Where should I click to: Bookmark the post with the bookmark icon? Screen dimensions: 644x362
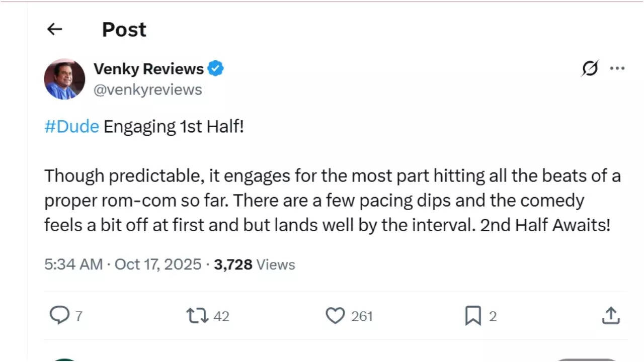(x=472, y=316)
